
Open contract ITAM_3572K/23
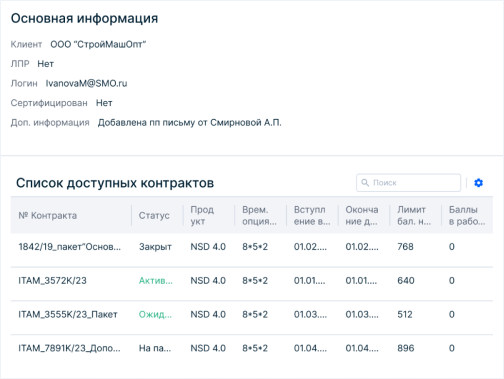[52, 281]
